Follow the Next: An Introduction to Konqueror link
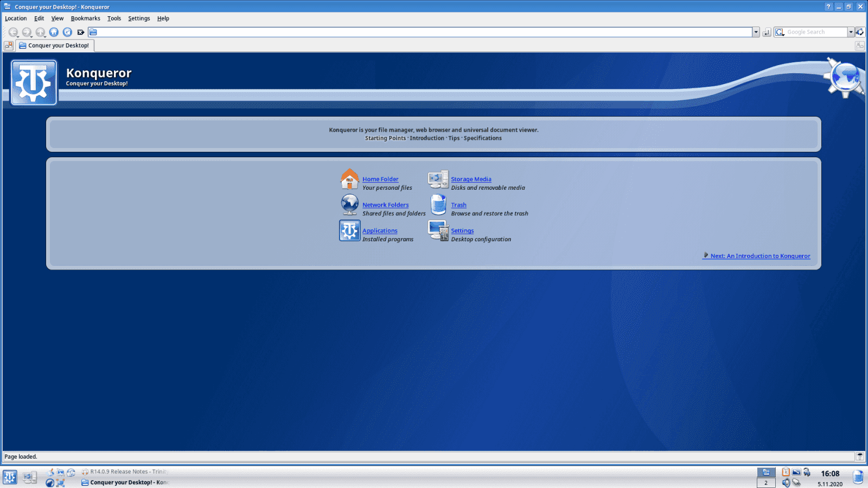This screenshot has height=488, width=868. (759, 256)
